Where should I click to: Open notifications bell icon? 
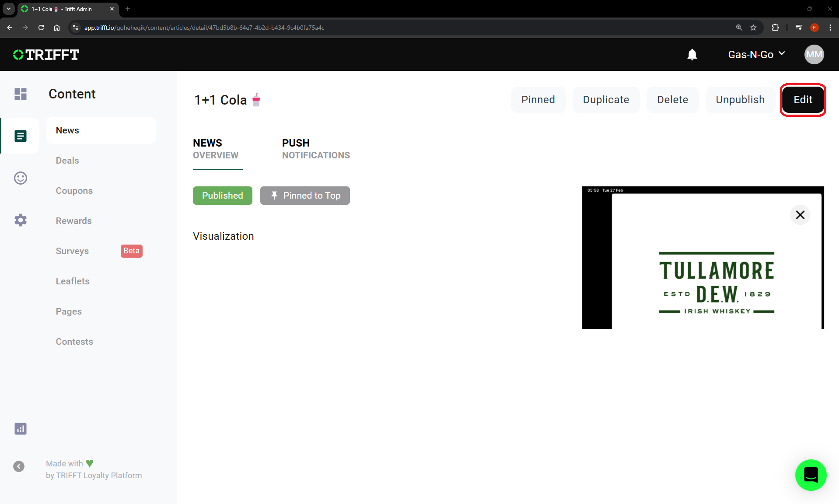[x=692, y=55]
